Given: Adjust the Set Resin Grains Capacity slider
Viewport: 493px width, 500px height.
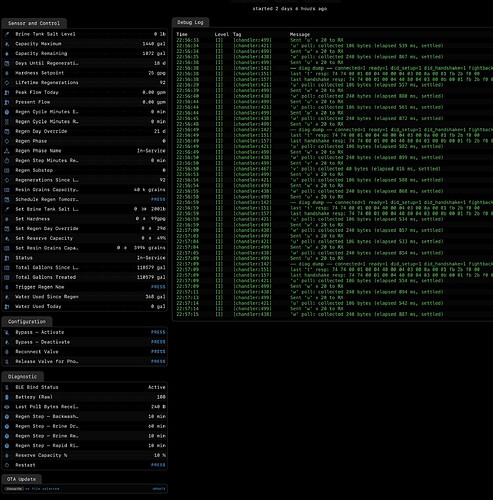Looking at the screenshot, I should 125,248.
